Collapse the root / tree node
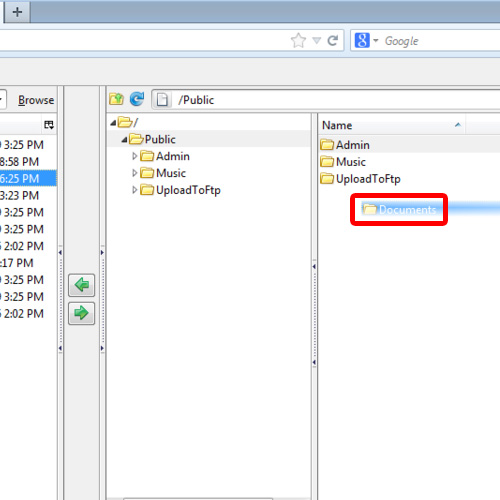 (113, 123)
